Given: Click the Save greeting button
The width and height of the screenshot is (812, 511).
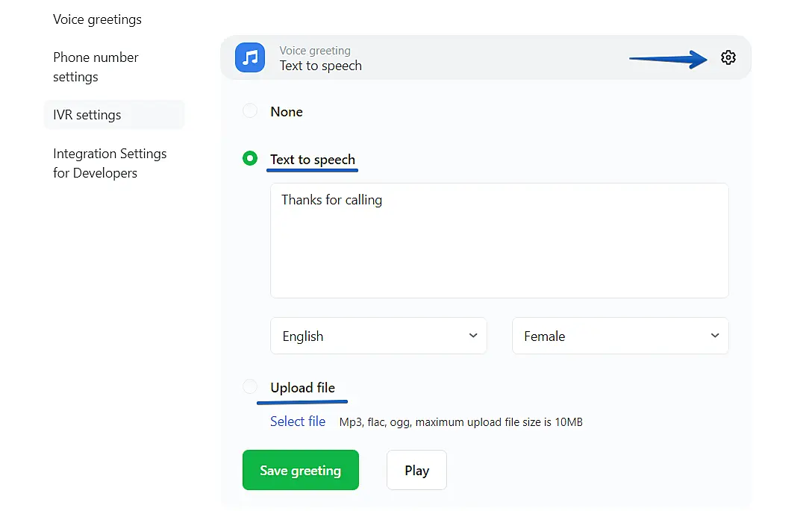Looking at the screenshot, I should click(300, 470).
